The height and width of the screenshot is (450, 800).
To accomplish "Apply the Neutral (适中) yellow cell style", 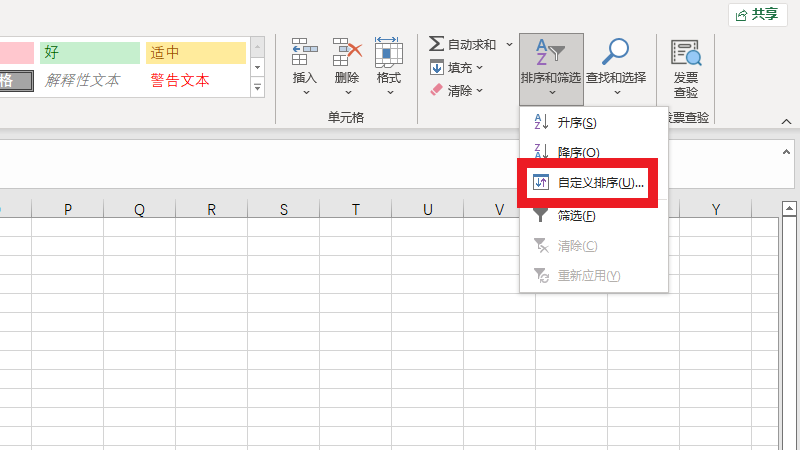I will click(x=195, y=52).
